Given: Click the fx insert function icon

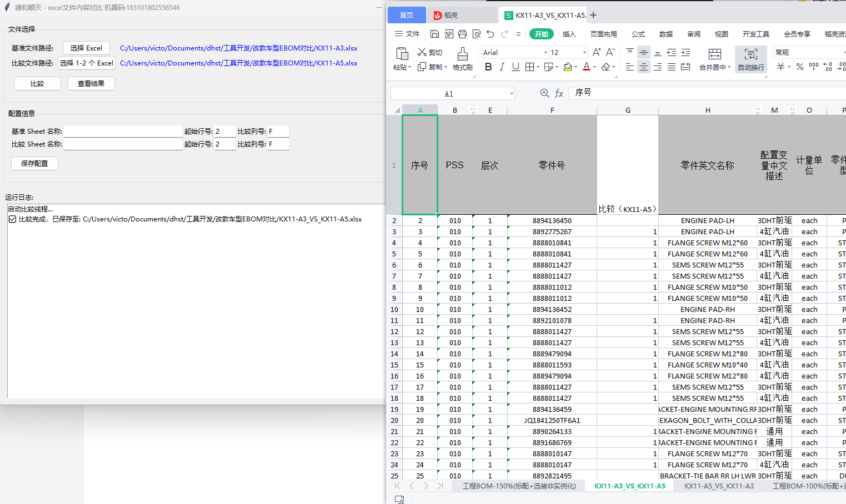Looking at the screenshot, I should [559, 93].
